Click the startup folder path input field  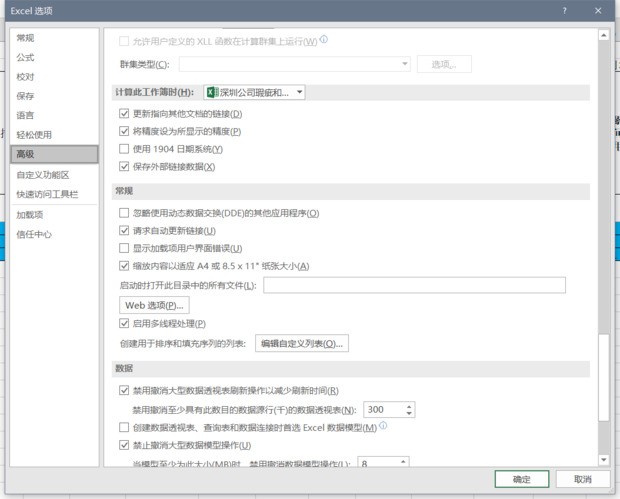pos(413,286)
